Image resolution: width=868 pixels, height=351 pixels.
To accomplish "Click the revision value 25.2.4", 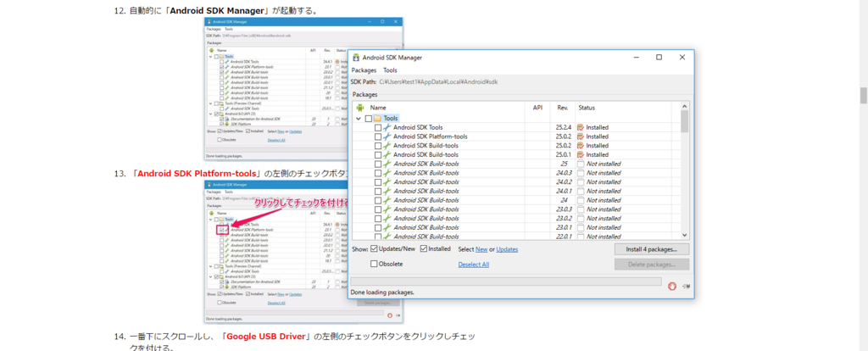I will 564,127.
